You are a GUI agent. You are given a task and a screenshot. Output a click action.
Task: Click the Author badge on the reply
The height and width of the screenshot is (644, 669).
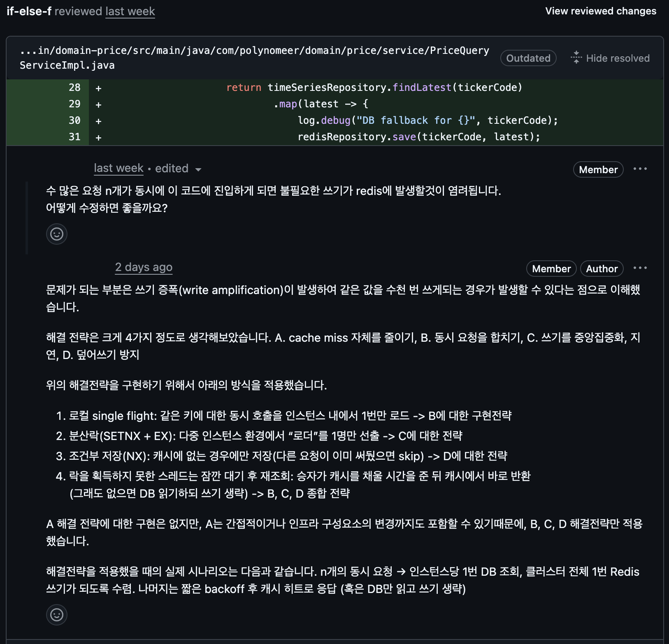pos(602,269)
